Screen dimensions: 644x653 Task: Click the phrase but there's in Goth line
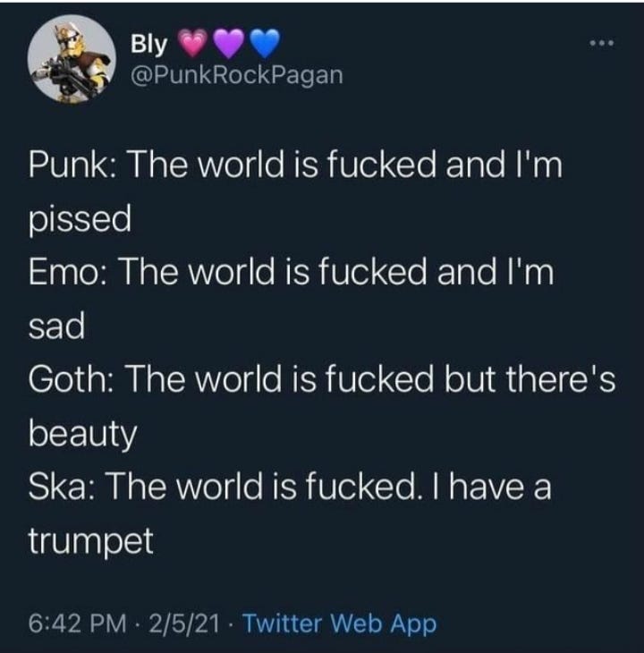click(x=530, y=379)
